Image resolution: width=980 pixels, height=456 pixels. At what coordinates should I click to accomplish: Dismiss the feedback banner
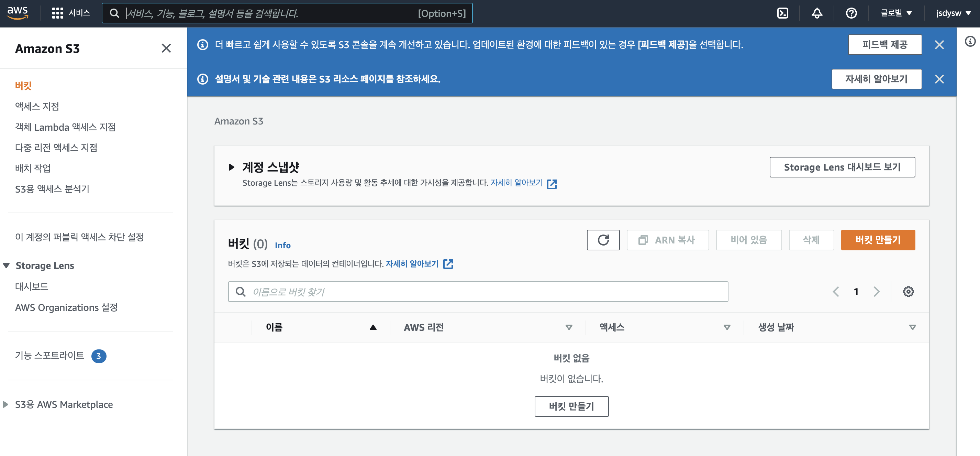coord(939,45)
